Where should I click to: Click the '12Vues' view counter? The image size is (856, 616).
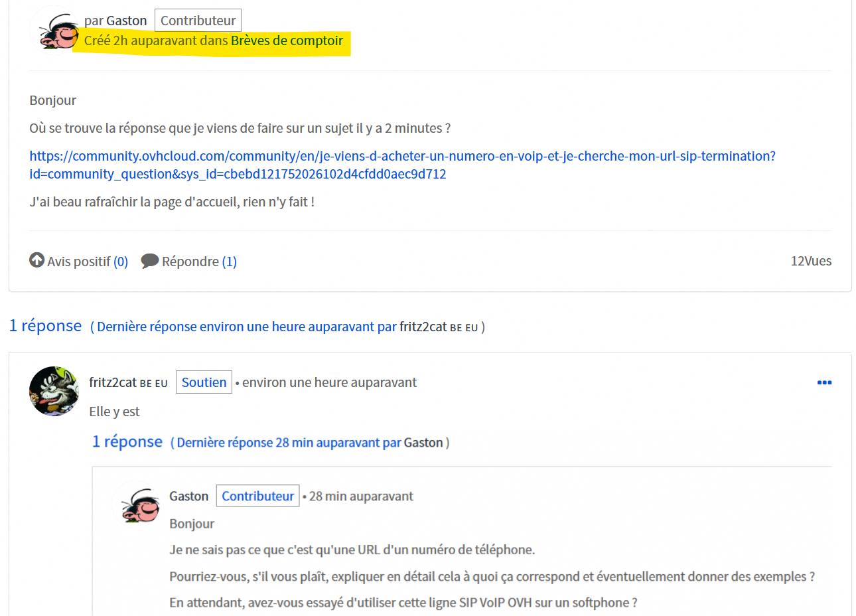810,261
